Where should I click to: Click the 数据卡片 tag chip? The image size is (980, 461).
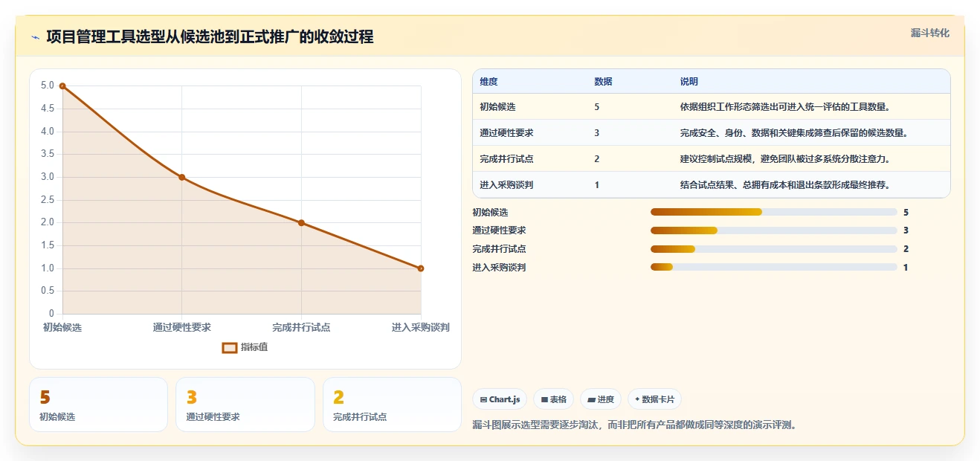click(654, 399)
